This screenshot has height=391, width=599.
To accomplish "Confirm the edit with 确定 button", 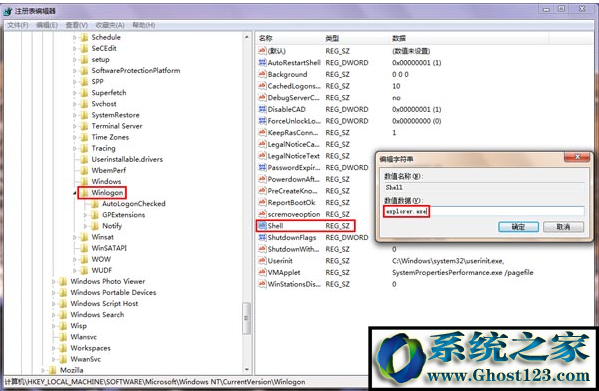I will click(x=518, y=226).
